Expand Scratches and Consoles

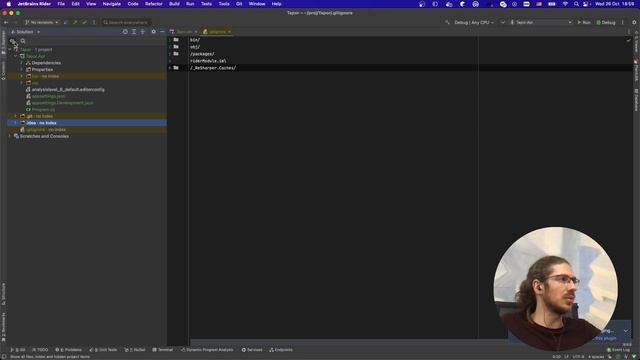point(10,136)
